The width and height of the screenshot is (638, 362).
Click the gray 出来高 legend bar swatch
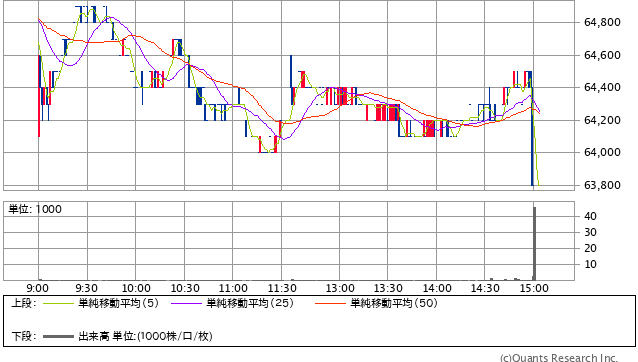(58, 336)
